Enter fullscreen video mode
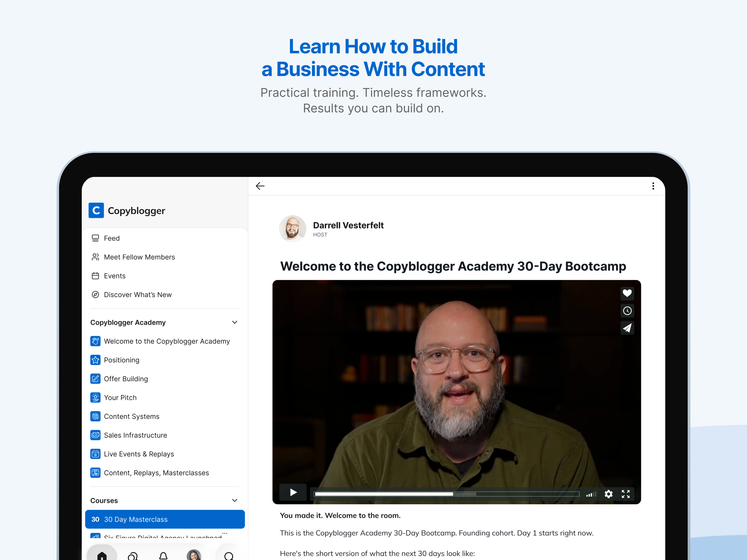Image resolution: width=747 pixels, height=560 pixels. pyautogui.click(x=626, y=494)
